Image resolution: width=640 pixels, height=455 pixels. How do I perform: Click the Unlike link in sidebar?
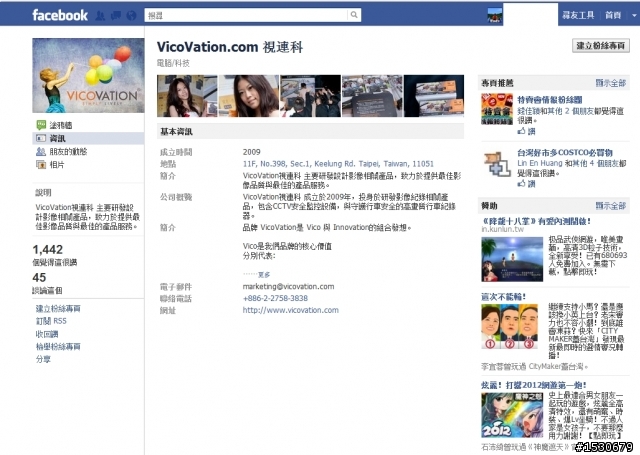coord(47,334)
